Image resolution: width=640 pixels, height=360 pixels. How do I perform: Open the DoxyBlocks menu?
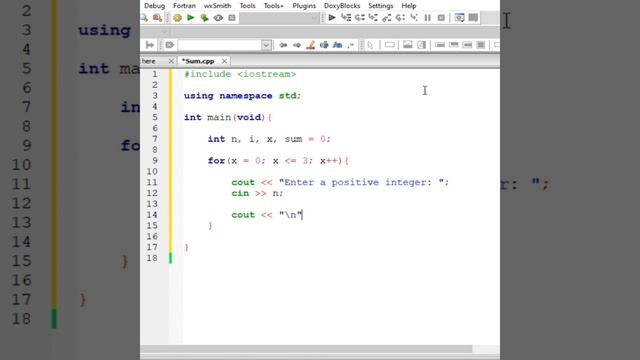click(342, 6)
